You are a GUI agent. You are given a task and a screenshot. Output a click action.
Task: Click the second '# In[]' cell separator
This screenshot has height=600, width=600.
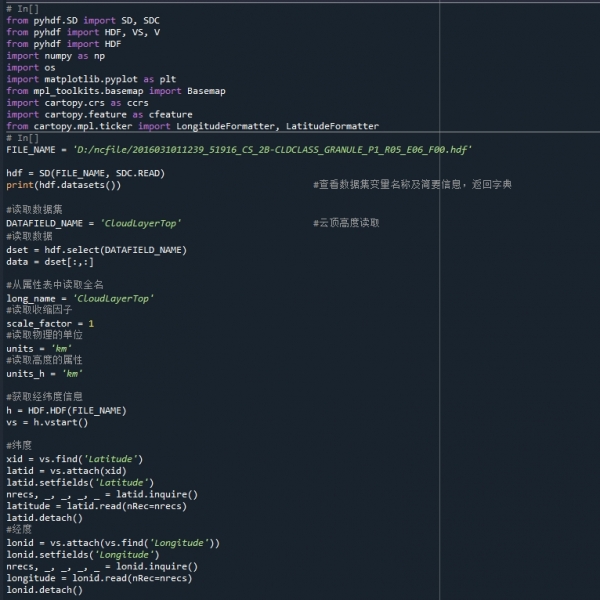(22, 137)
